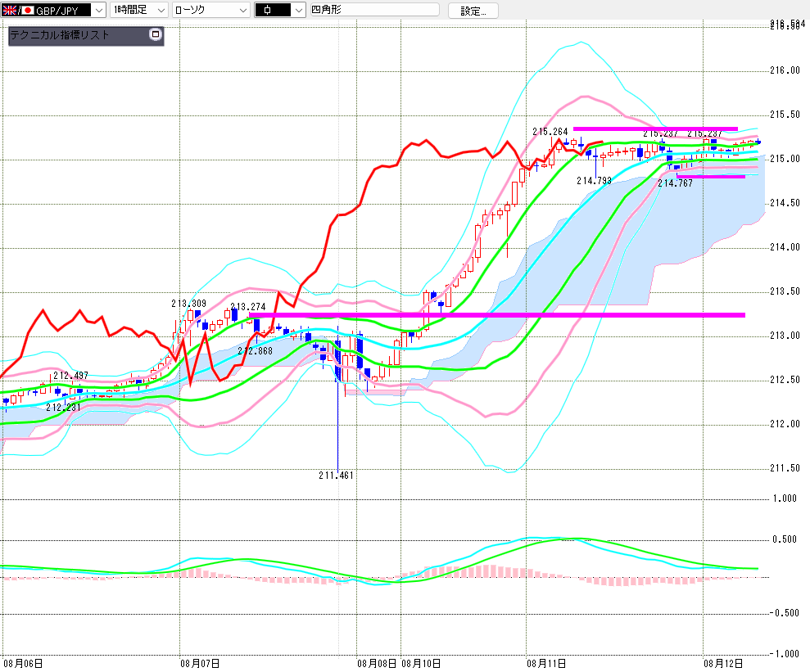Select the long magenta horizontal line near 213.25
This screenshot has height=672, width=810.
(x=497, y=314)
